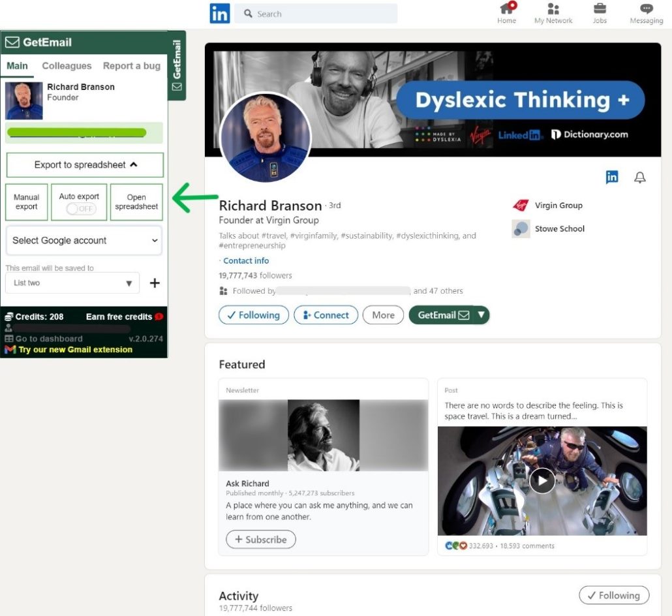
Task: Subscribe to the Ask Richard newsletter
Action: click(260, 540)
